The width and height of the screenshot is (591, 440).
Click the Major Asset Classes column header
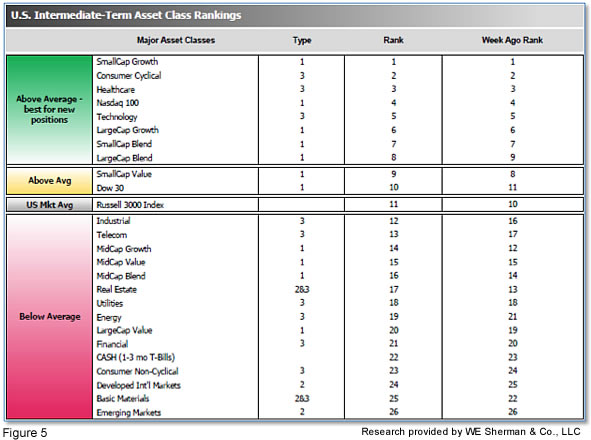coord(176,40)
